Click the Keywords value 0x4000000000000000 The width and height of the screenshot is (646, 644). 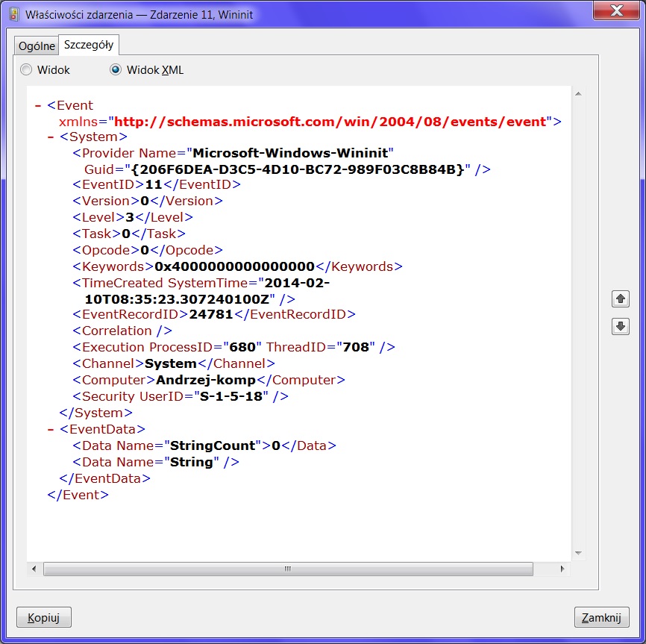235,266
